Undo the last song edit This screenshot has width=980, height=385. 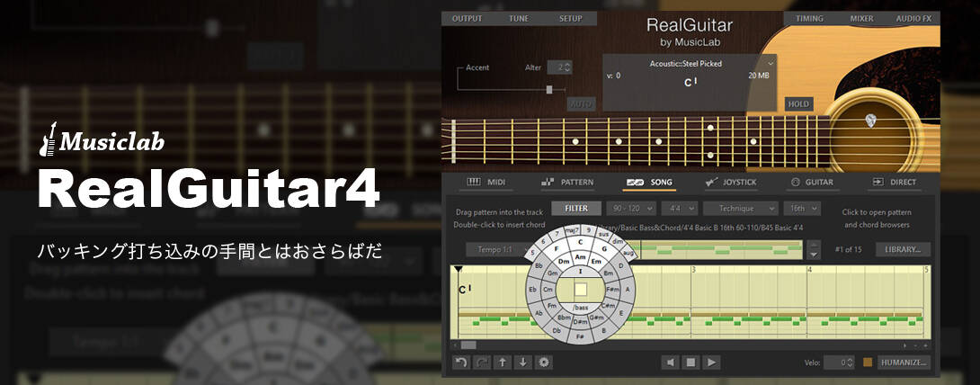click(460, 362)
